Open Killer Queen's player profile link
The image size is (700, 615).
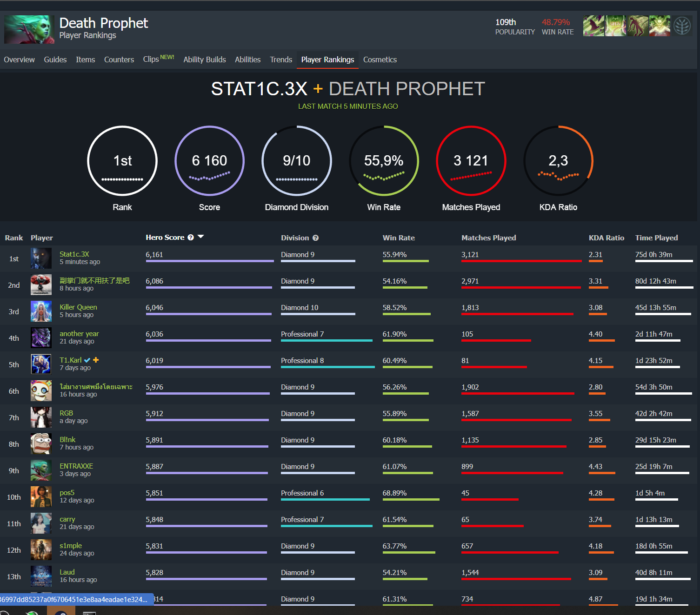coord(78,307)
